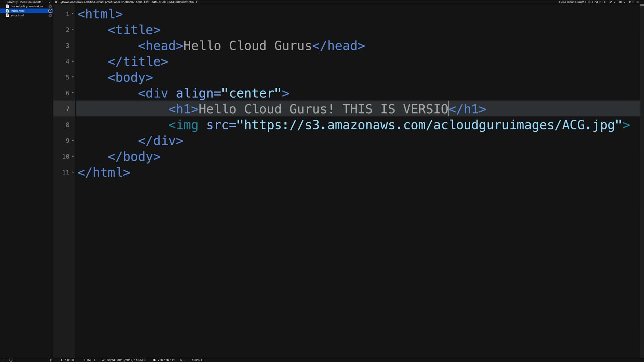
Task: Open the includes file-stack popup
Action: [621, 2]
